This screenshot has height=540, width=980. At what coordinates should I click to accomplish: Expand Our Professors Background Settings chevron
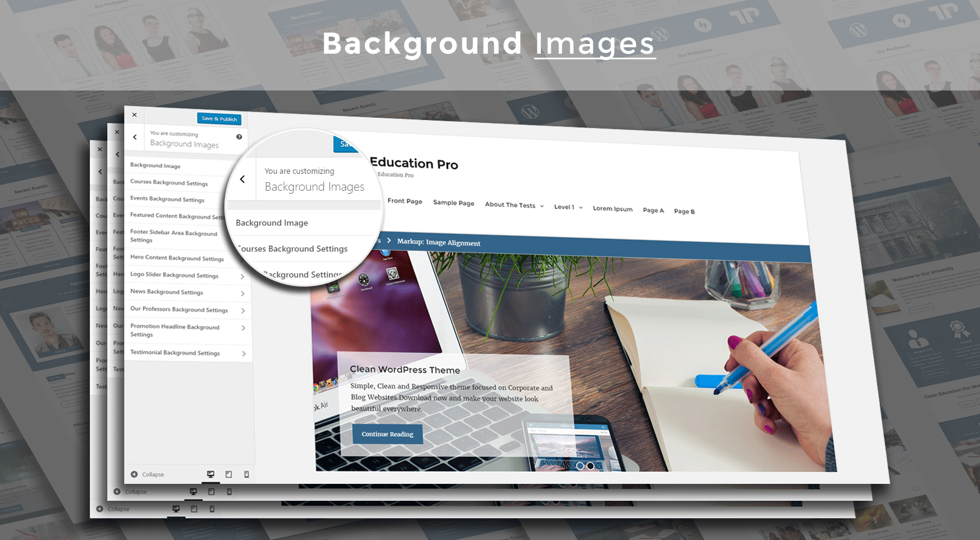point(243,311)
